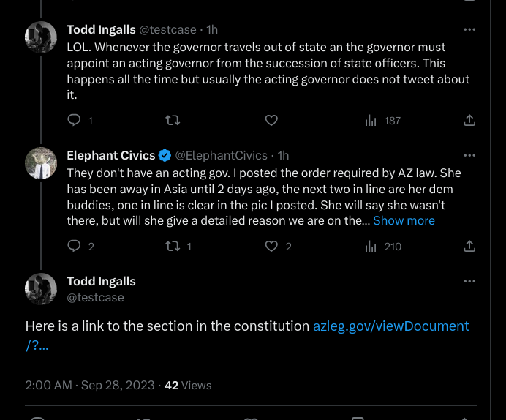This screenshot has width=506, height=420.
Task: Open @ElephantCivics handle link
Action: point(221,156)
